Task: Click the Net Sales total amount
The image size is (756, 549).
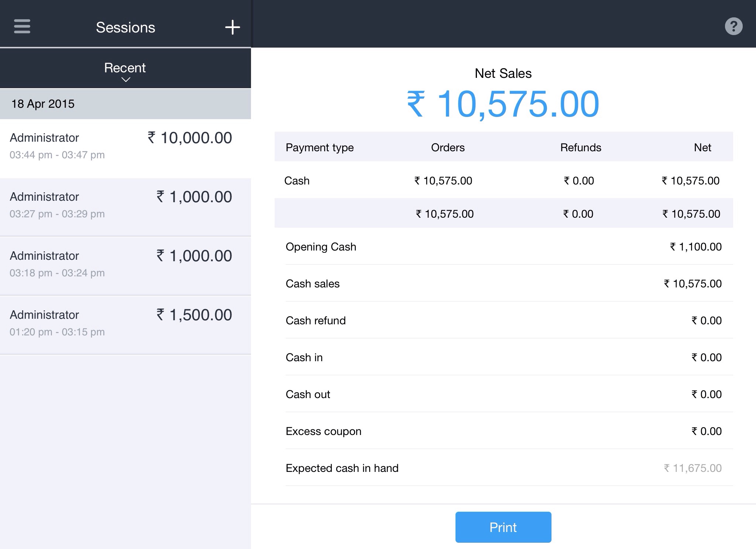Action: [x=503, y=105]
